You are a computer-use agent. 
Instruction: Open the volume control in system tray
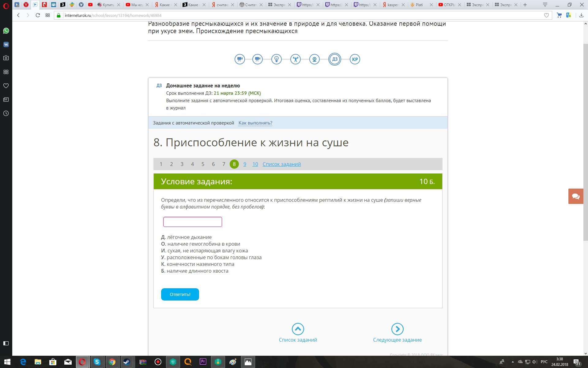(x=535, y=362)
